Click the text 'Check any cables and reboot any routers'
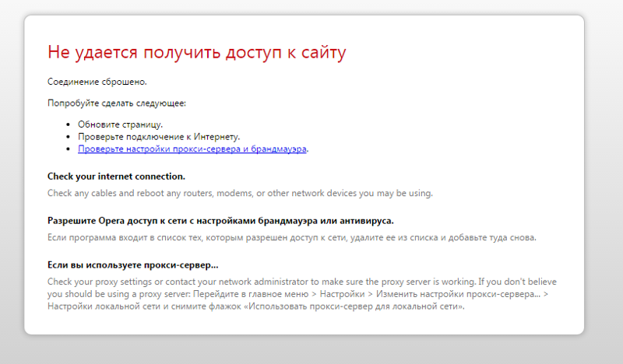Viewport: 623px width, 364px height. click(130, 194)
